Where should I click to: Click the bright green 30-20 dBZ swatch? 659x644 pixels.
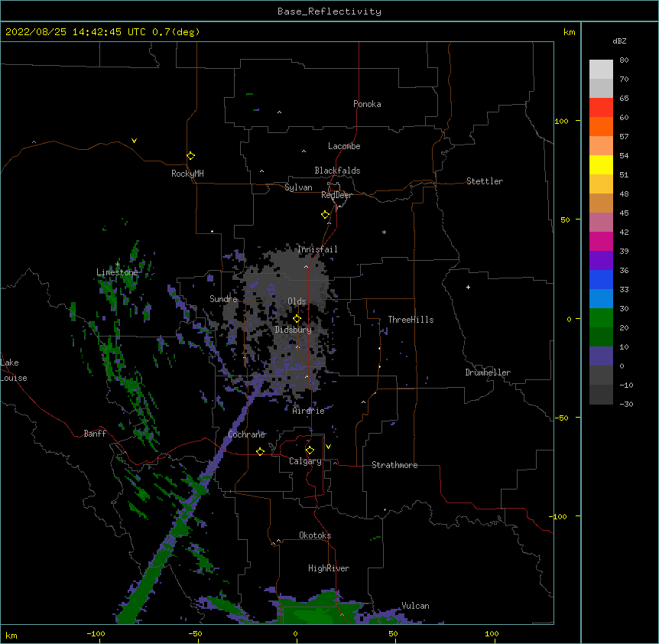click(x=601, y=318)
